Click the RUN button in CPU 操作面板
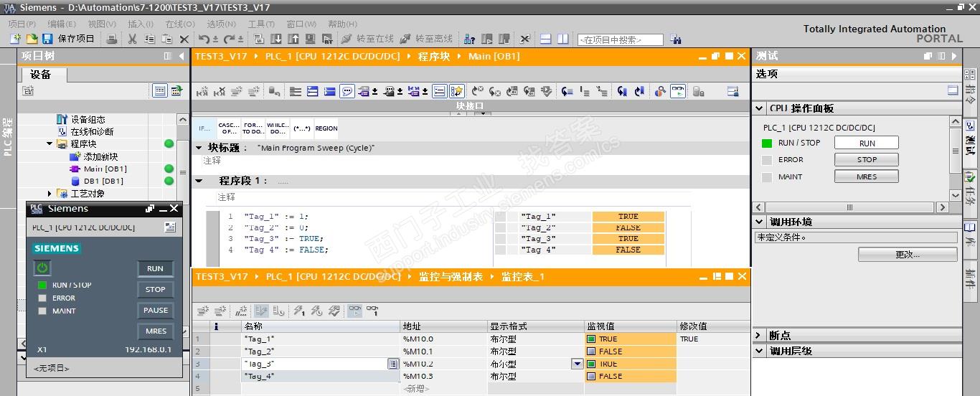 coord(867,143)
